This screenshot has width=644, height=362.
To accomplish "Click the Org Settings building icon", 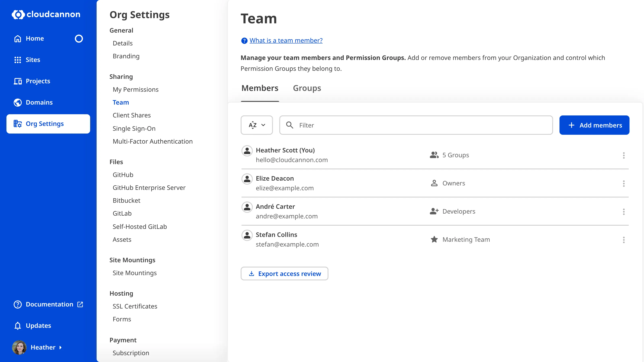I will [18, 124].
